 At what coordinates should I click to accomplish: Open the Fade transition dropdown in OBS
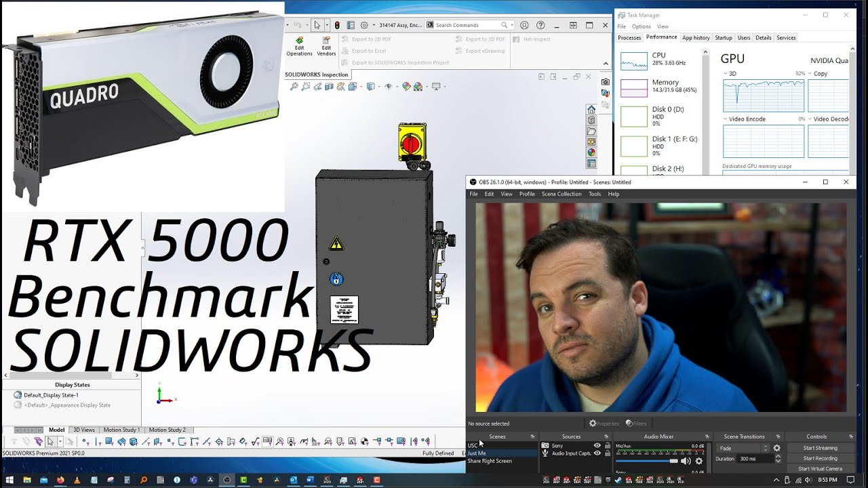click(x=743, y=448)
